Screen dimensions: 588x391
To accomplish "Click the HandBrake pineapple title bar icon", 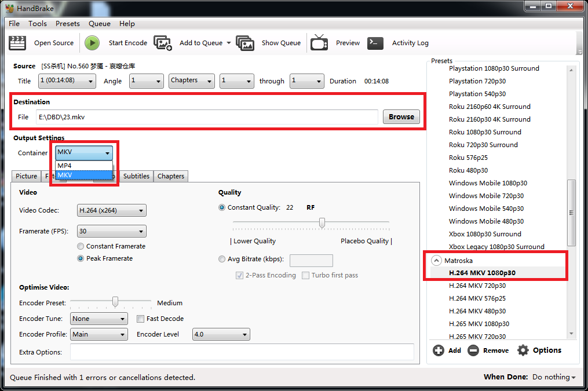I will coord(9,8).
